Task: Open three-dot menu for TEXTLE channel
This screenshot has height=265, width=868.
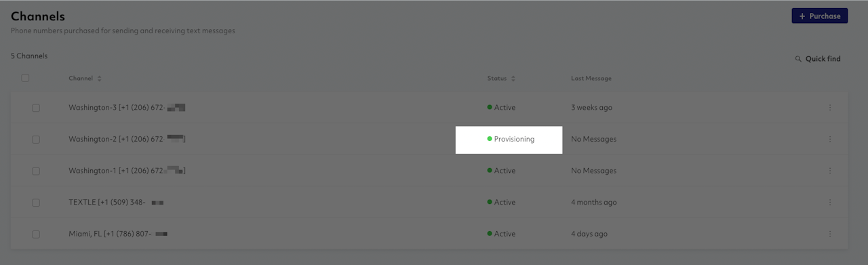Action: coord(829,202)
